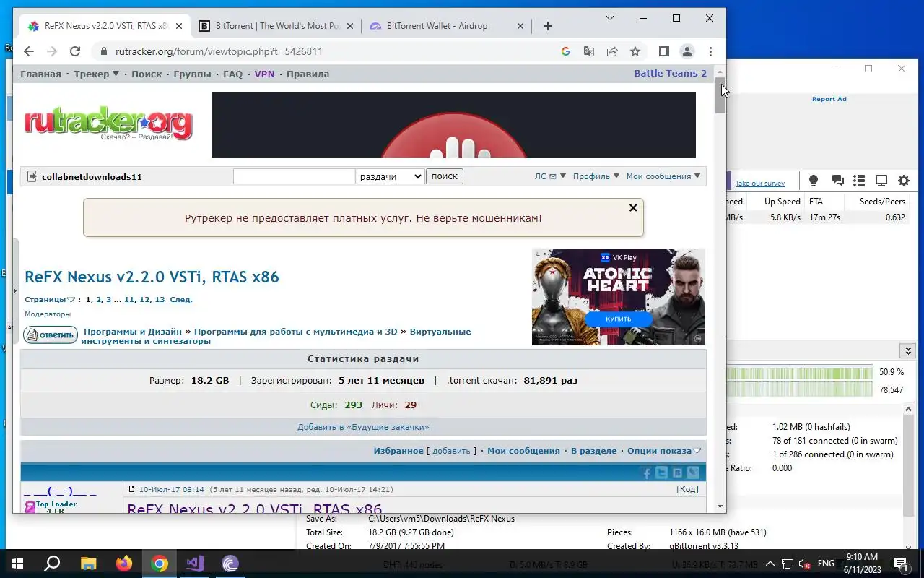Viewport: 924px width, 578px height.
Task: Select the ReFX Nexus v2.2.0 tab
Action: pos(105,26)
